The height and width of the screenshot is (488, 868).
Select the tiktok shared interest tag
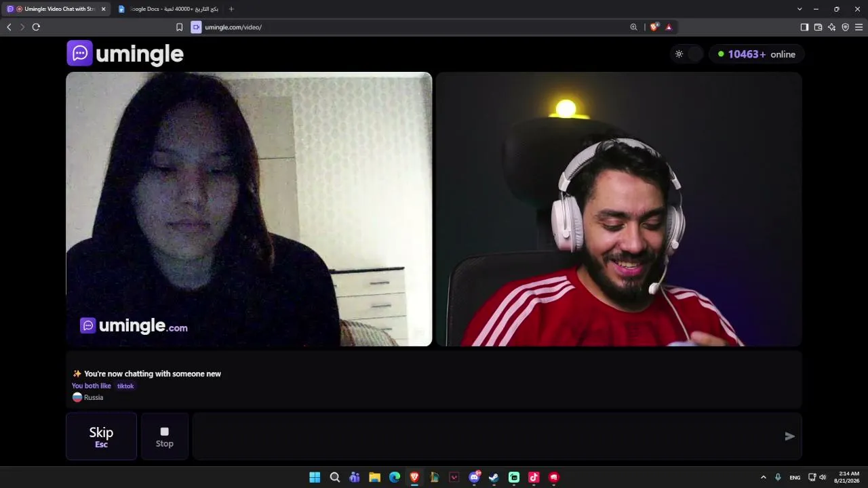125,386
